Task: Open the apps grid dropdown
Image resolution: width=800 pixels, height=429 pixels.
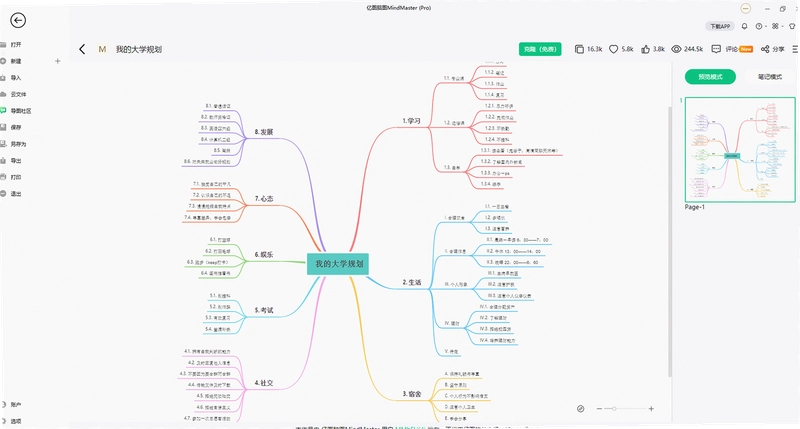Action: click(776, 26)
